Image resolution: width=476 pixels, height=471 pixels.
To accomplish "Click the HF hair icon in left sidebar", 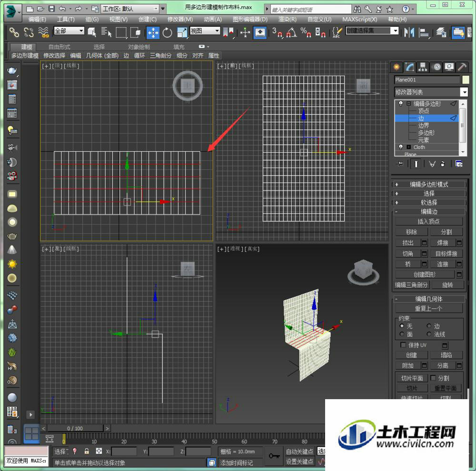I will [x=12, y=366].
